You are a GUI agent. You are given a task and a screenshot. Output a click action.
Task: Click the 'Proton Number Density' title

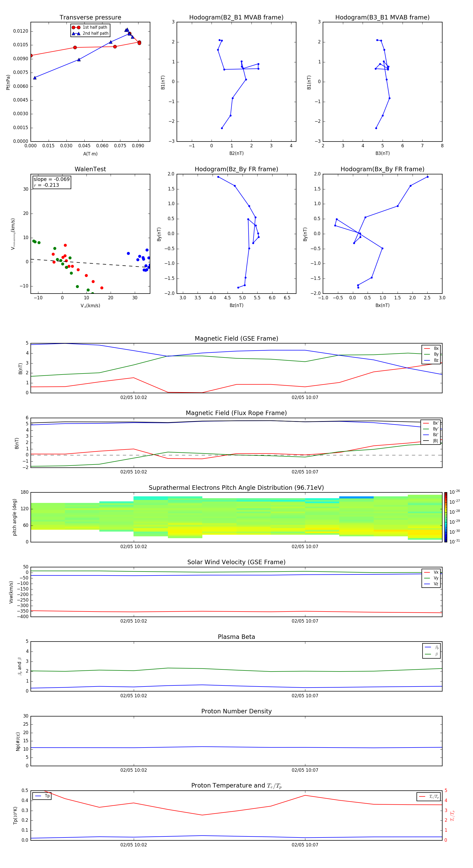pos(236,711)
